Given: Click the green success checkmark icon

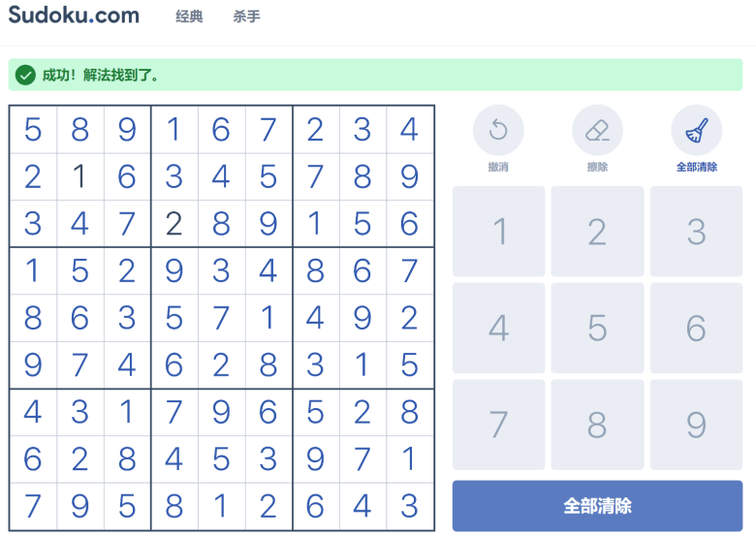Looking at the screenshot, I should [x=25, y=75].
